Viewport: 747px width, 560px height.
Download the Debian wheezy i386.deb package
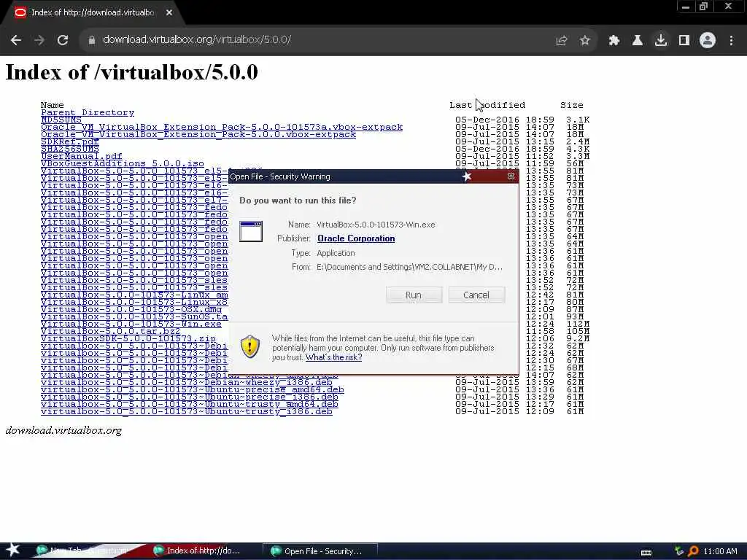coord(186,382)
